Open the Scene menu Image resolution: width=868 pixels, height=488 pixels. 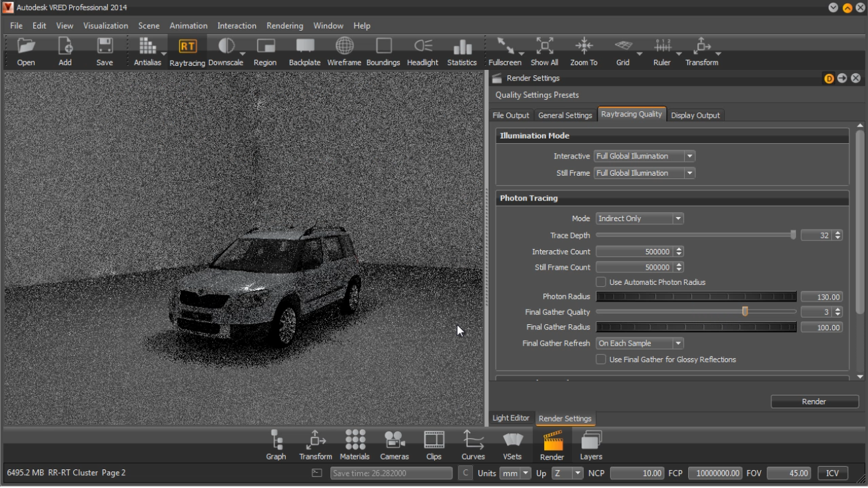pos(149,26)
